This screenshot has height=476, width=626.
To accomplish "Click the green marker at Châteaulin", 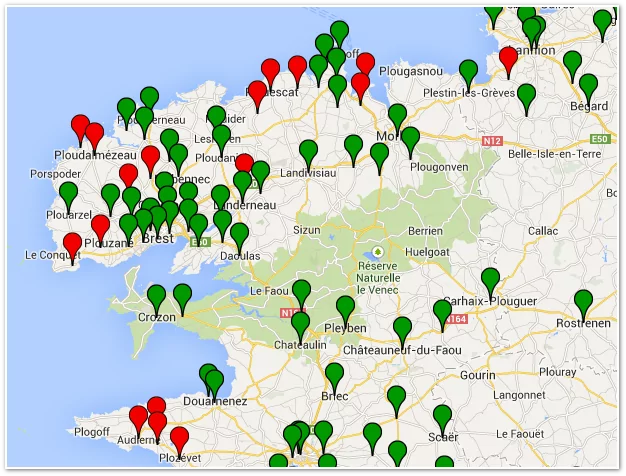I will 300,327.
